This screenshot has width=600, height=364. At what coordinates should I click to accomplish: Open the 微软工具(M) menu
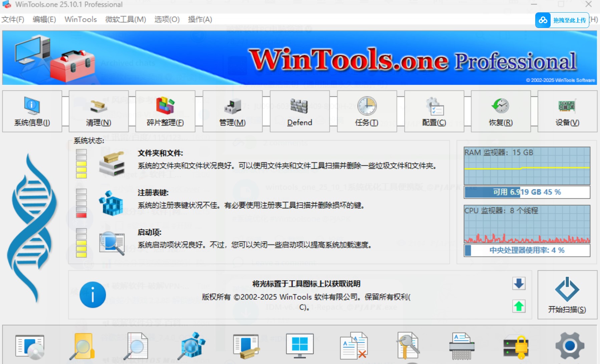point(125,19)
